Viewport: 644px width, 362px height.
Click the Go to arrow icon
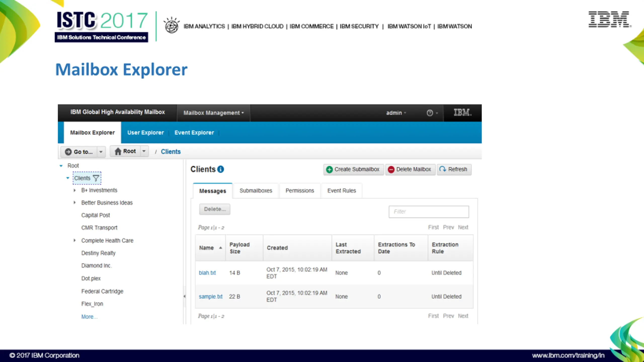tap(68, 152)
